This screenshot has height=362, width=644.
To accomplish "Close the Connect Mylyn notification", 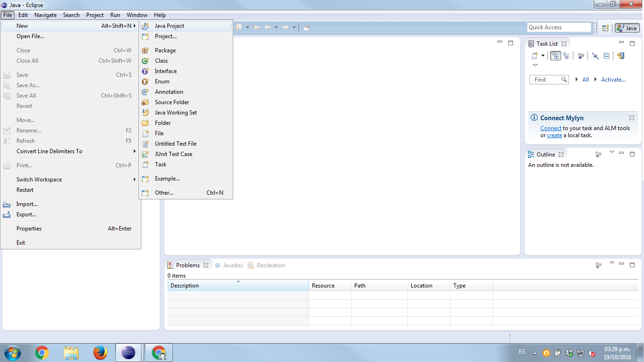I will [632, 118].
